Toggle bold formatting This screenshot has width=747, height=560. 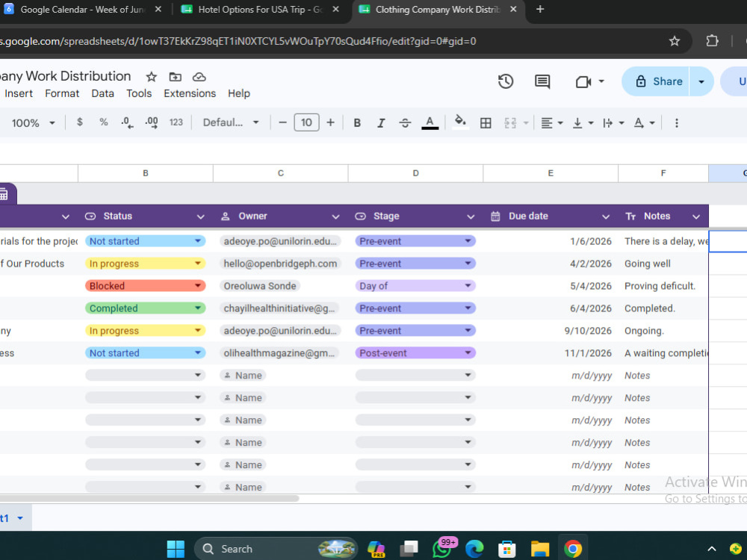[357, 123]
